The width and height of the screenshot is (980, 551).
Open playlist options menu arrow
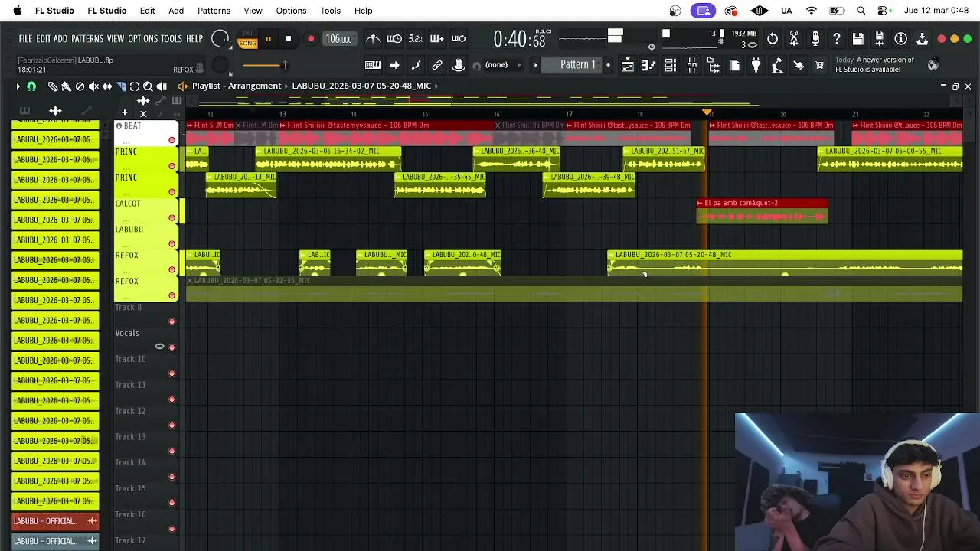[x=18, y=86]
